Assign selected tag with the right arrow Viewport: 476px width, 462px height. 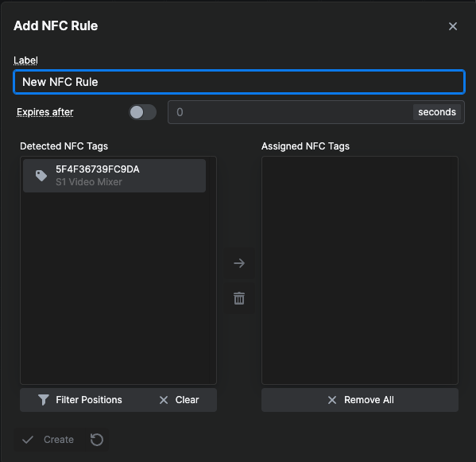(x=239, y=263)
